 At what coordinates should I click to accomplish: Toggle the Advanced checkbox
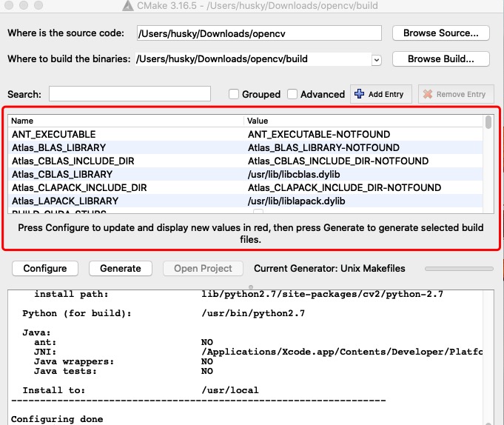click(x=292, y=94)
